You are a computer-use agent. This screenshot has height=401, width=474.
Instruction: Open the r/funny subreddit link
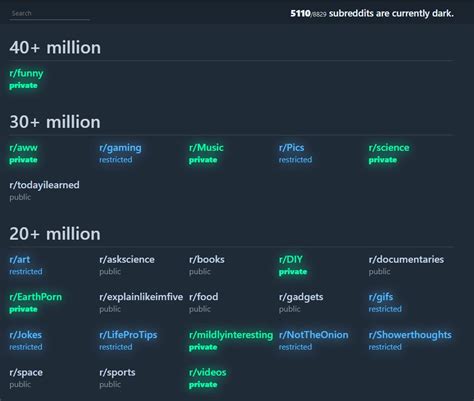(x=26, y=73)
